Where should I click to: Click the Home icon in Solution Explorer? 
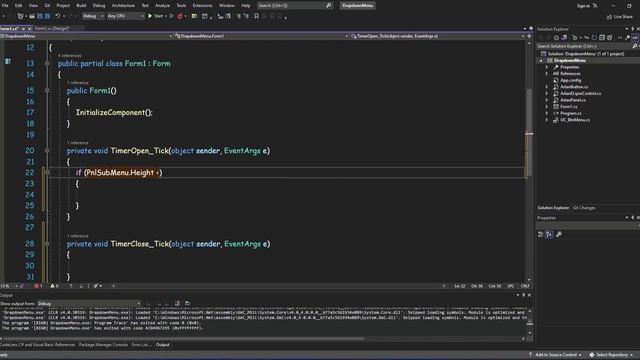pyautogui.click(x=556, y=38)
